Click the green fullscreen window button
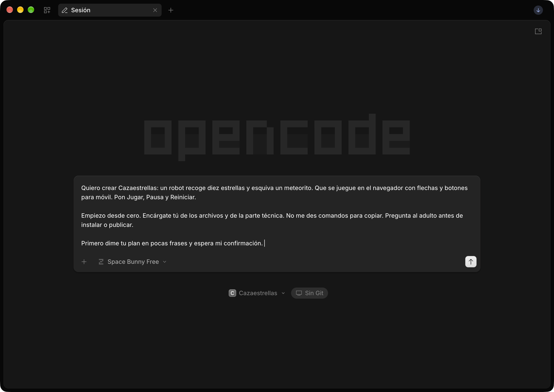Screen dimensions: 554x392 [31, 10]
